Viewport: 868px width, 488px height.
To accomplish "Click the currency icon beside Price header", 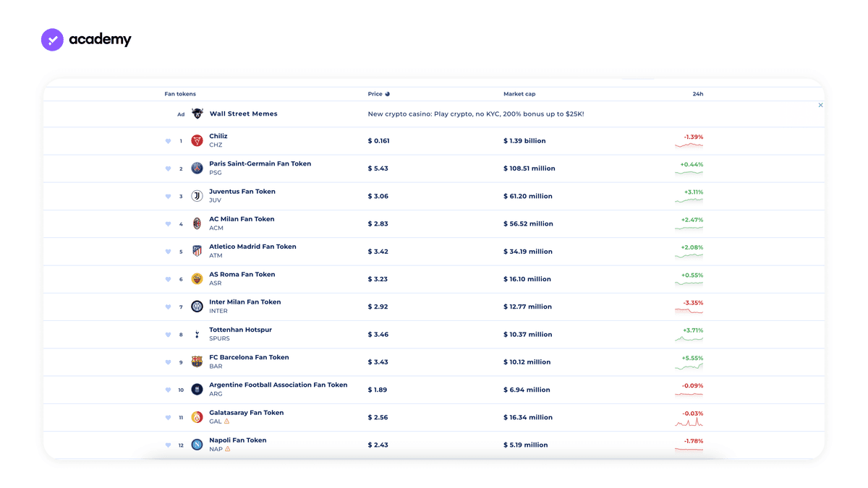I will tap(388, 94).
